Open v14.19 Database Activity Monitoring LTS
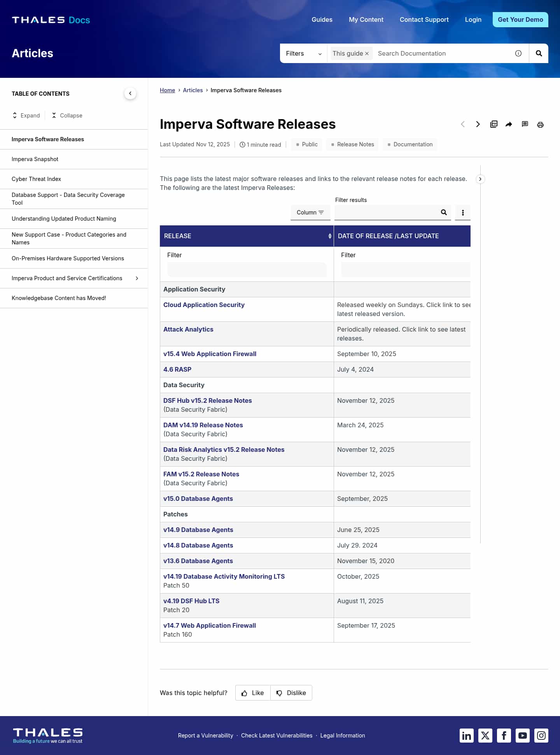560x755 pixels. [224, 576]
